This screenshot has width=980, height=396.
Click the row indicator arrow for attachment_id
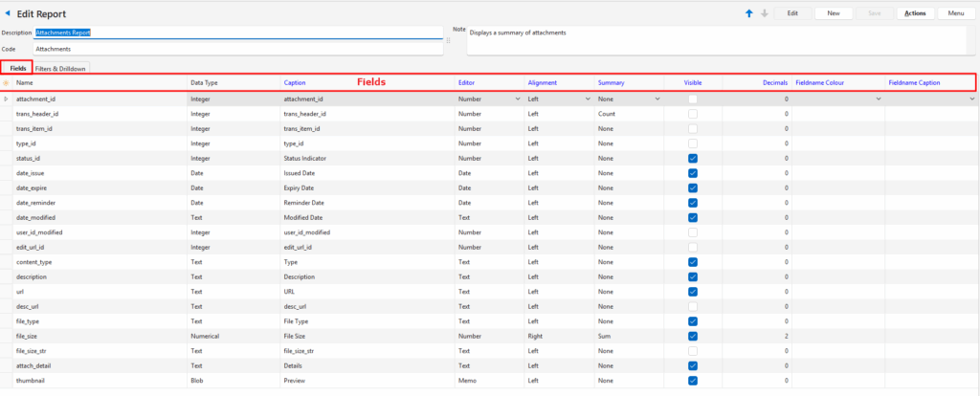pos(7,99)
